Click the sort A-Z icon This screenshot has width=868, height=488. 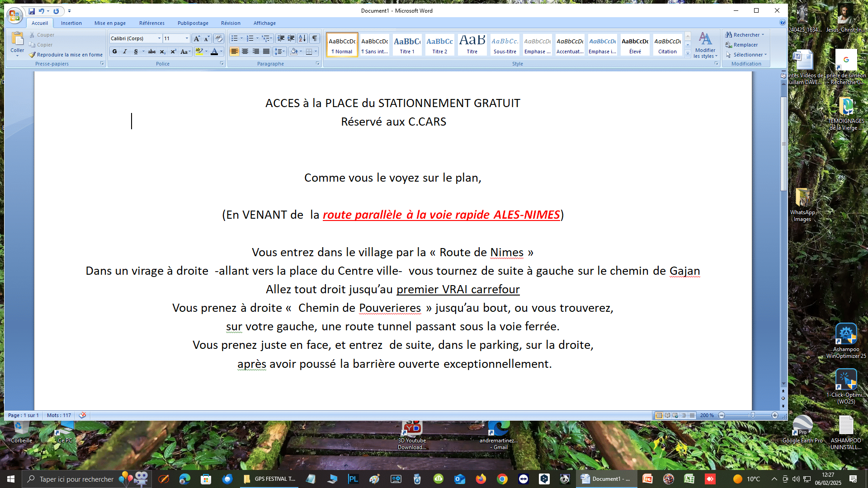pos(302,38)
